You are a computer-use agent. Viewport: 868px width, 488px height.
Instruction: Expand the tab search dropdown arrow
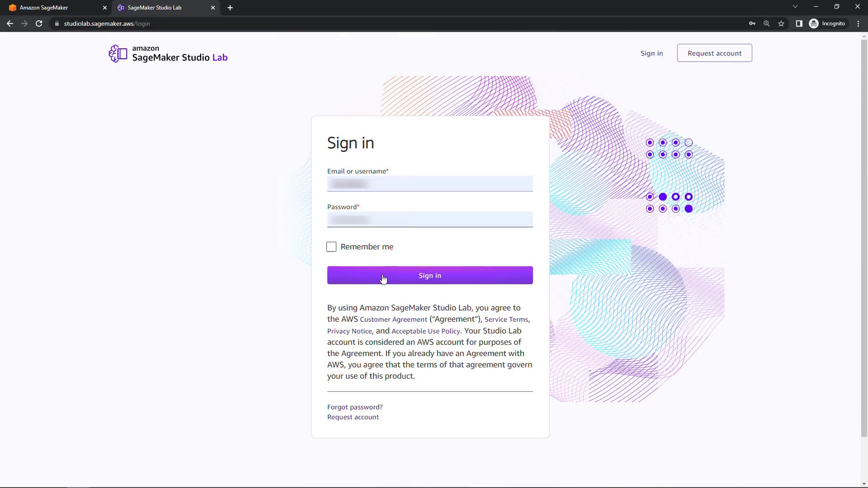(795, 7)
